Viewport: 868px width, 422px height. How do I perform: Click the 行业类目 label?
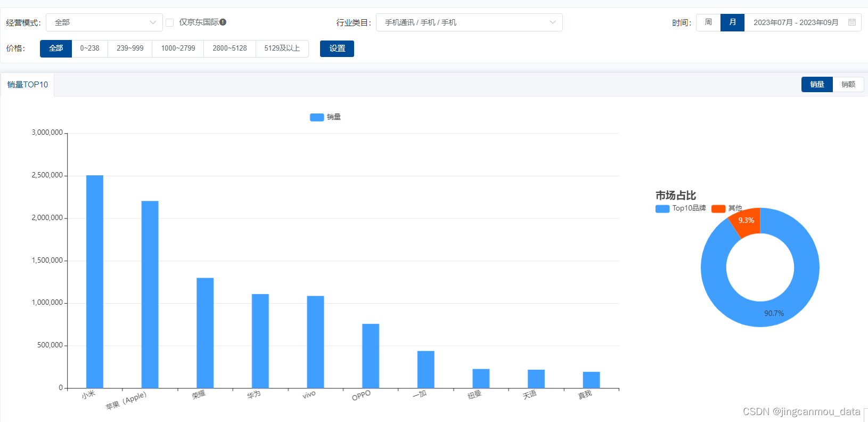[x=354, y=22]
